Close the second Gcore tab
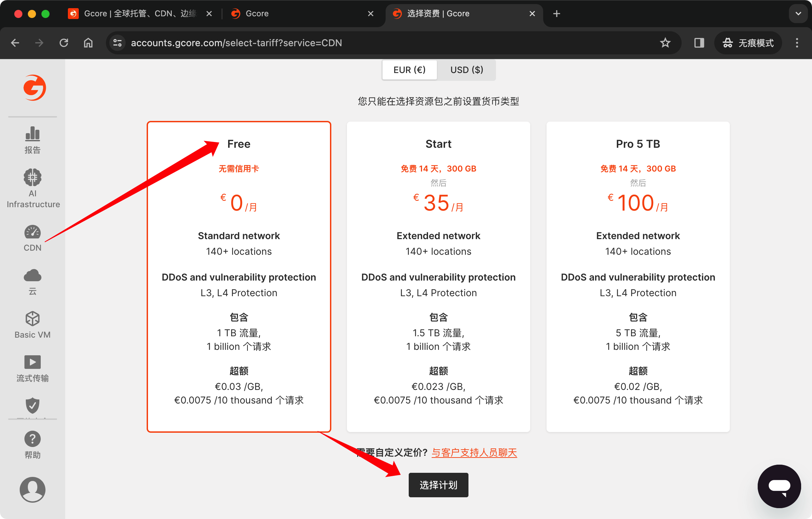The image size is (812, 519). [x=371, y=14]
